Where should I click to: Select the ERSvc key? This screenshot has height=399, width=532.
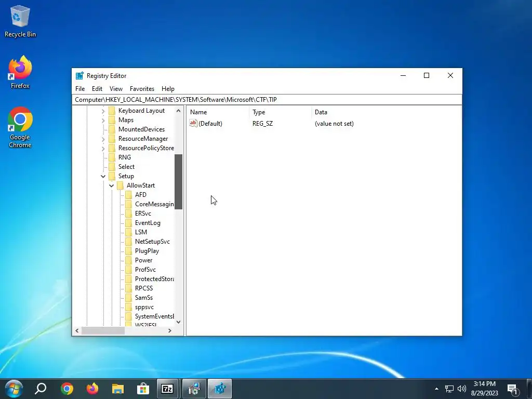pos(143,214)
